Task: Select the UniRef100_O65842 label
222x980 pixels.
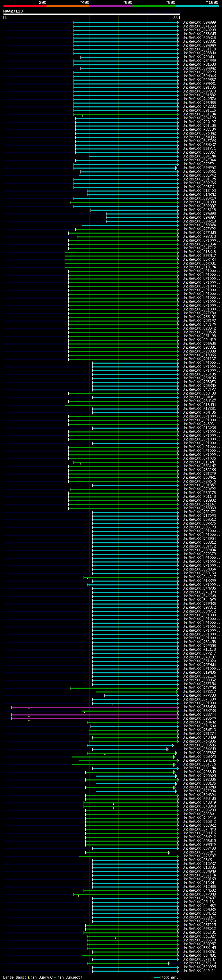Action: click(x=199, y=822)
